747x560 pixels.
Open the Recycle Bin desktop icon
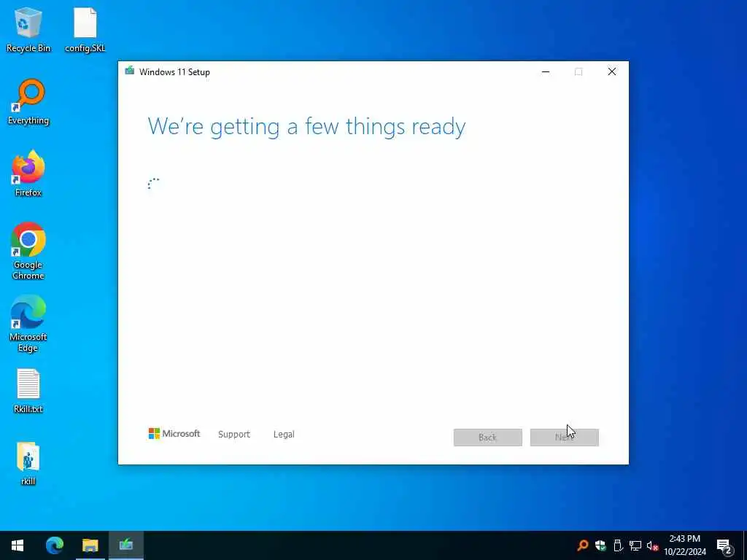pyautogui.click(x=28, y=29)
